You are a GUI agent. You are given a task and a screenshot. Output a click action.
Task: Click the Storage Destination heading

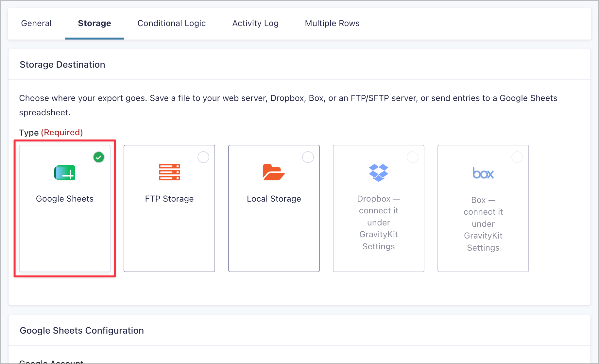[62, 65]
